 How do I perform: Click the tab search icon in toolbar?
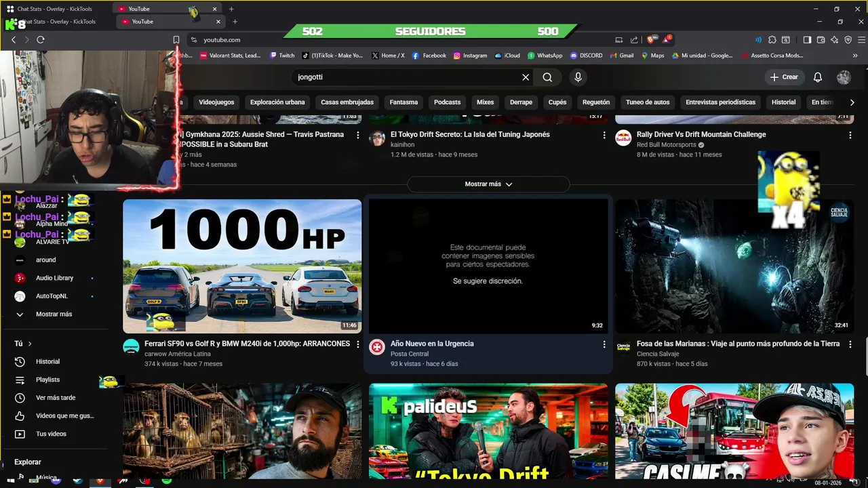click(x=786, y=40)
